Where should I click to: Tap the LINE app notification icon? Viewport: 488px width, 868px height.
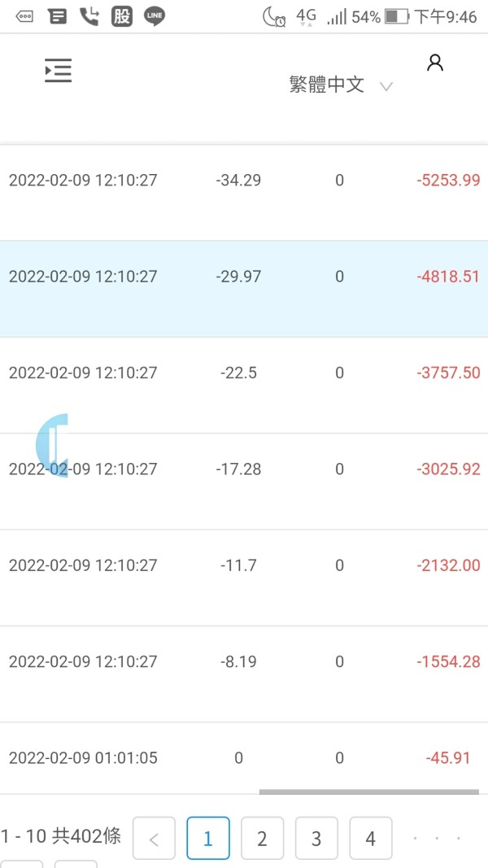(x=155, y=15)
